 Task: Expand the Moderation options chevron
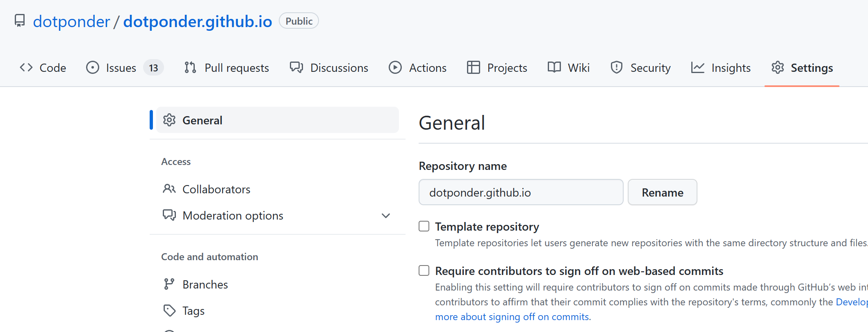385,215
